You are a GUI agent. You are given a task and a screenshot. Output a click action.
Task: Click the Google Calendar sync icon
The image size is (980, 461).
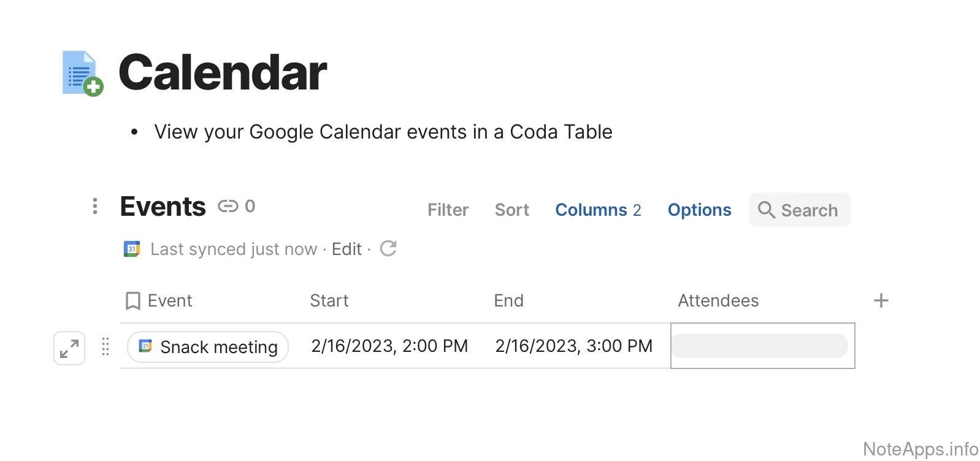pyautogui.click(x=132, y=249)
